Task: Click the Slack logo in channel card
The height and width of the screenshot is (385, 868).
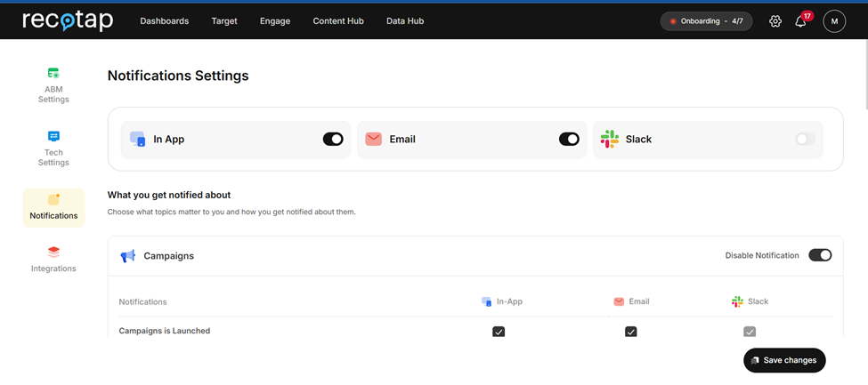Action: click(x=610, y=139)
